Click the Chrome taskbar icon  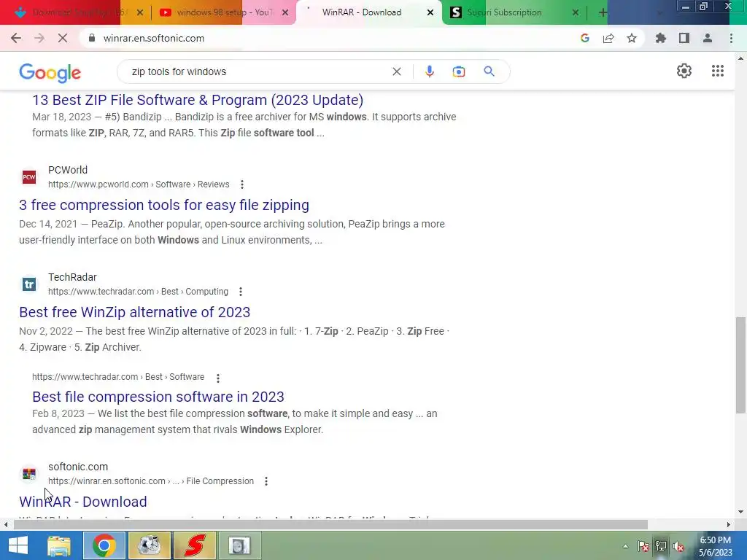click(104, 545)
